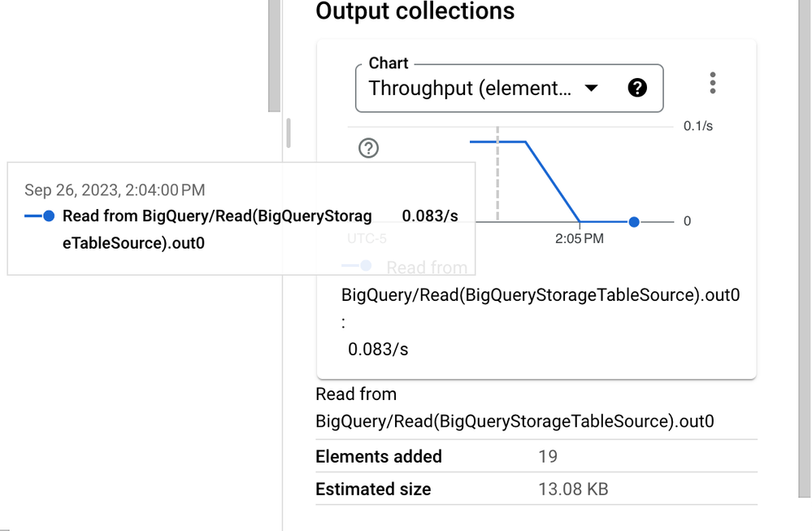The width and height of the screenshot is (812, 531).
Task: Click the panel divider resize handle
Action: click(x=289, y=133)
